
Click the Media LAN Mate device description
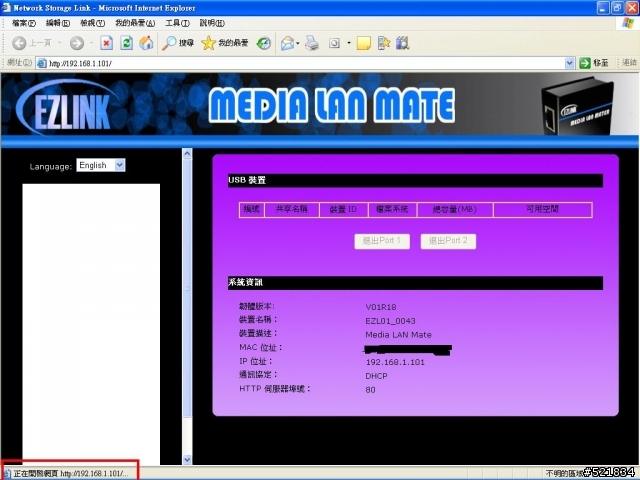pyautogui.click(x=398, y=335)
